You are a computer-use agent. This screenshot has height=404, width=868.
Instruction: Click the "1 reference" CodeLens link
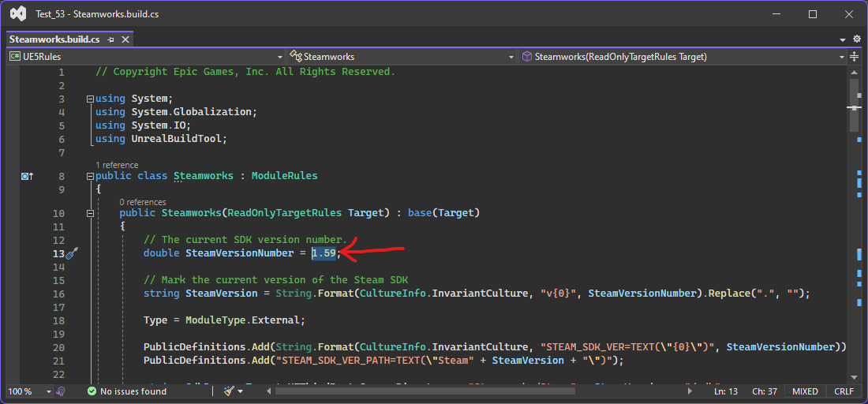[117, 165]
